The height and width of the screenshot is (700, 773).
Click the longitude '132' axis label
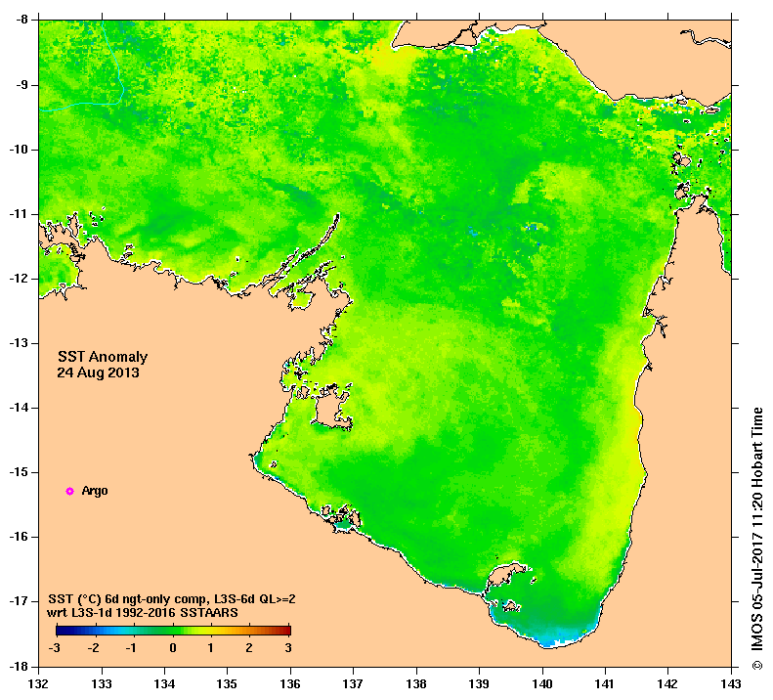point(39,683)
